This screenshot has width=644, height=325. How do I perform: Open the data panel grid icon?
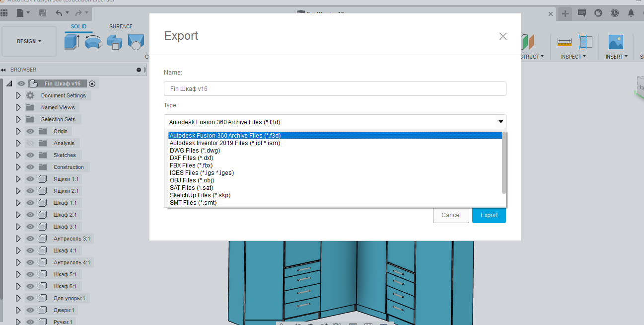4,13
